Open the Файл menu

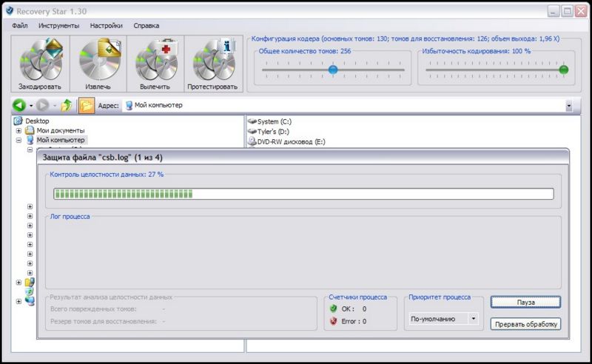[x=20, y=26]
